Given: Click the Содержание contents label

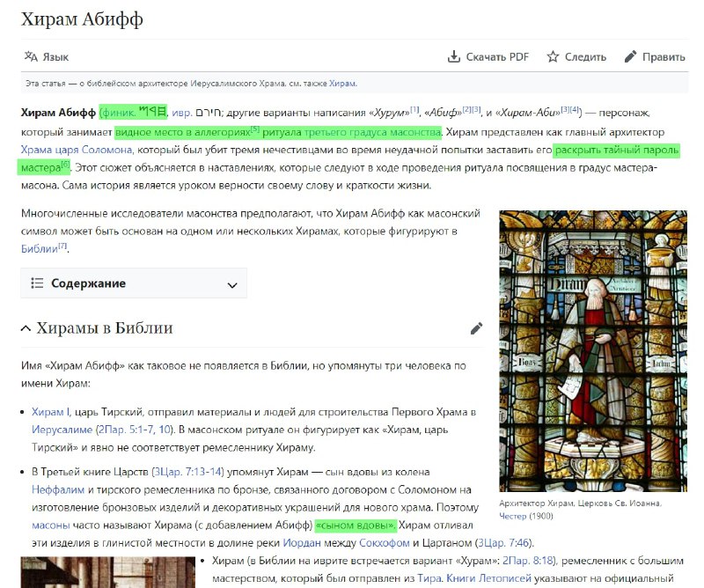Looking at the screenshot, I should [89, 283].
